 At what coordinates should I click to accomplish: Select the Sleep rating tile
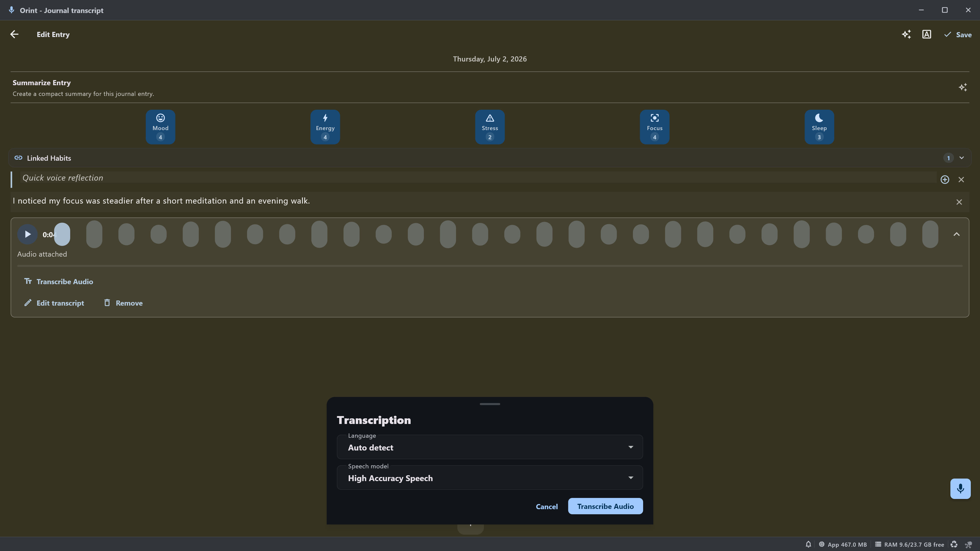click(819, 127)
